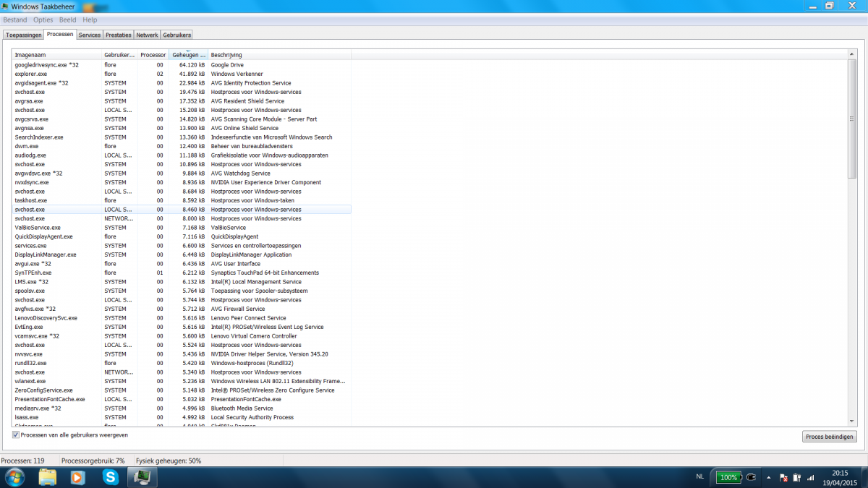Select the audiodg.exe process

[x=182, y=155]
